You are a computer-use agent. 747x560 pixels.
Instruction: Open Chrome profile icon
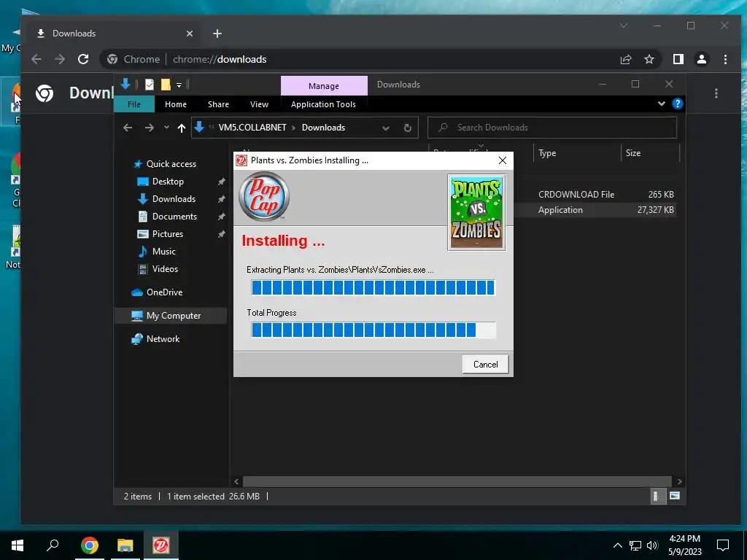point(702,59)
